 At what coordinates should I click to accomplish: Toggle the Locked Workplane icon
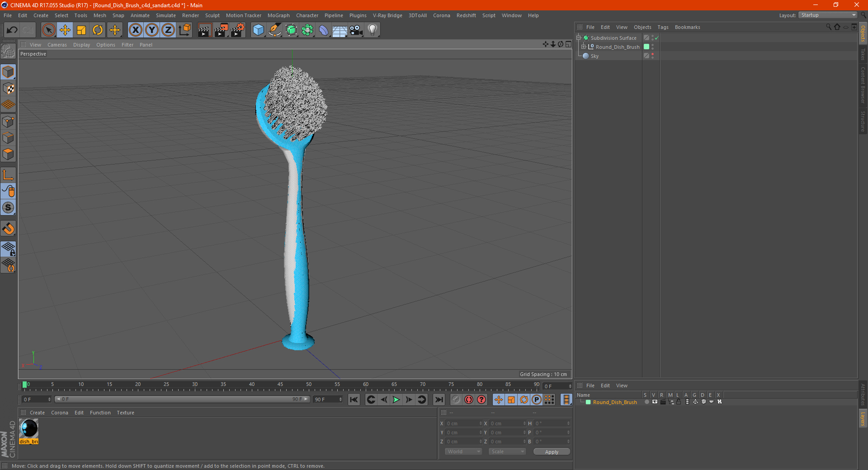coord(8,249)
